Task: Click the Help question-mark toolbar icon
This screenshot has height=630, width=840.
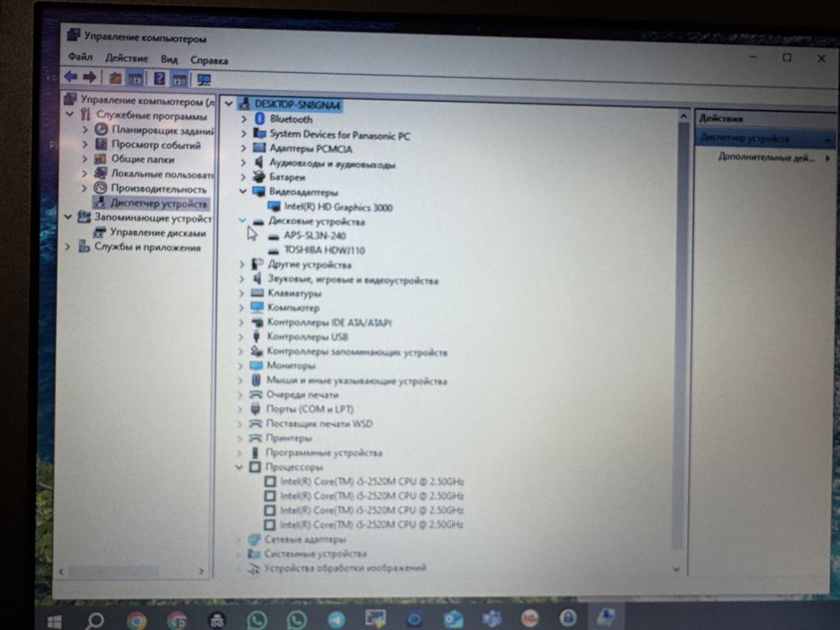Action: click(159, 79)
